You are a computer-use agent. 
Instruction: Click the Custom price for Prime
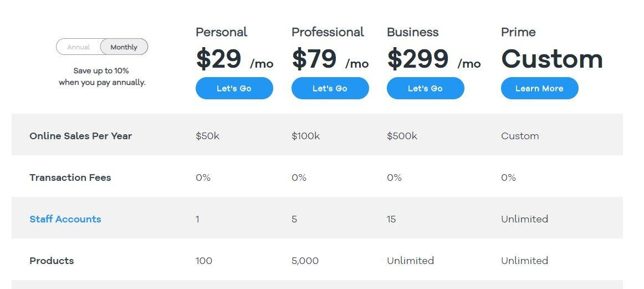552,59
